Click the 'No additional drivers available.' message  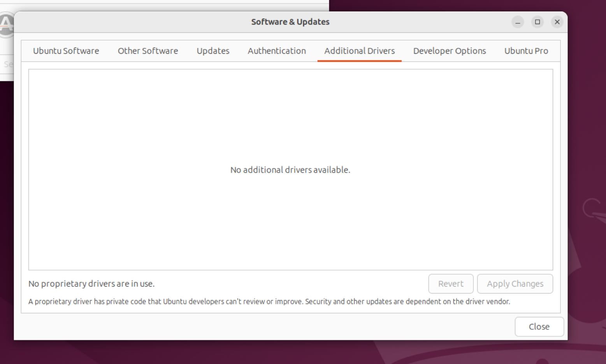pos(290,170)
